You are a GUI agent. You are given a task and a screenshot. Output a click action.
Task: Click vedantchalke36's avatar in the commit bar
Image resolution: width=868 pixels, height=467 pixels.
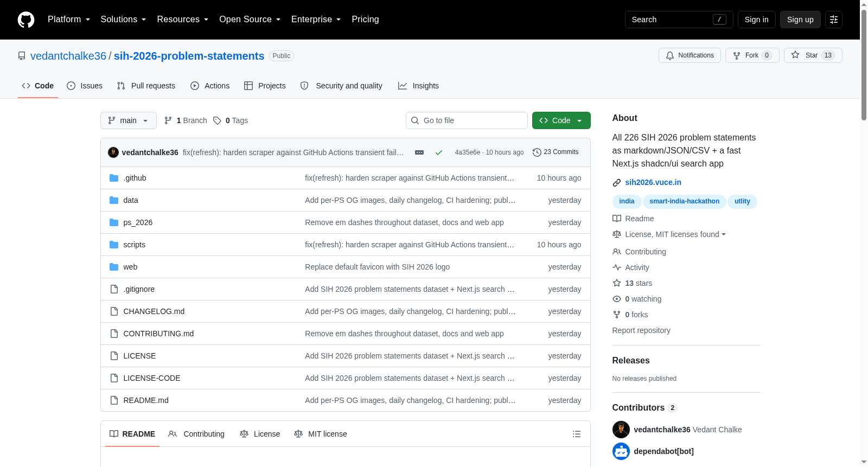coord(113,152)
